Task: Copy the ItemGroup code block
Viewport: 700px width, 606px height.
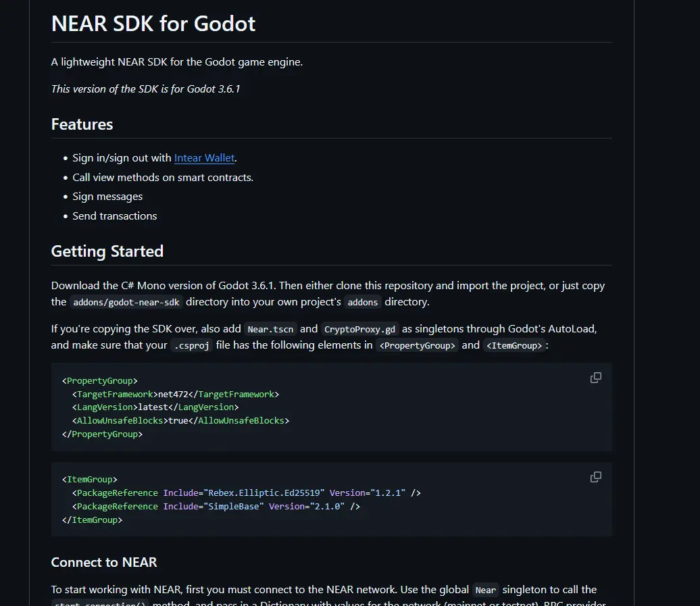Action: (595, 477)
